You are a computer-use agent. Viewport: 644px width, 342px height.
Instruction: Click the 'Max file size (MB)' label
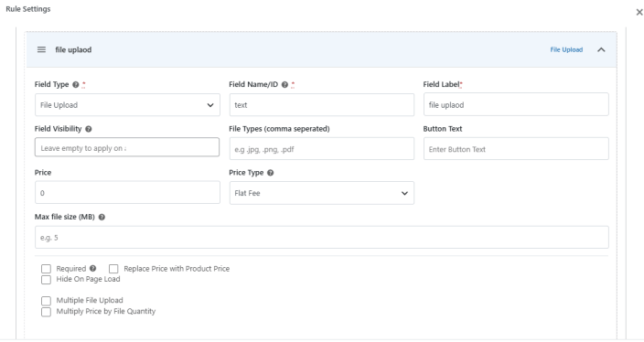click(64, 217)
